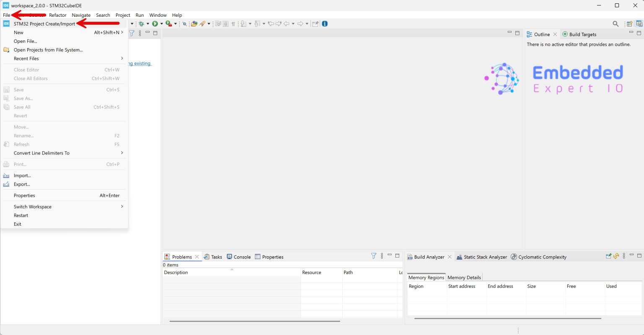The image size is (644, 335).
Task: Switch to the Build Targets tab
Action: 583,34
